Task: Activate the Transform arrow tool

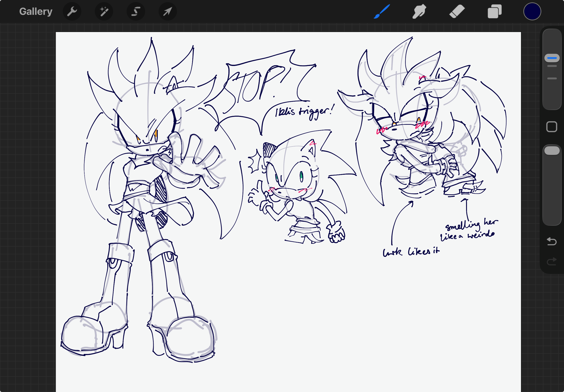Action: pos(168,11)
